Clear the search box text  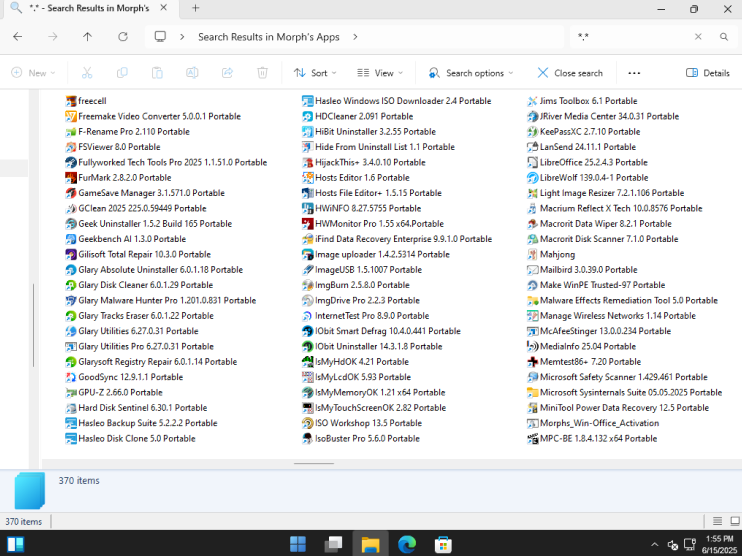[698, 36]
